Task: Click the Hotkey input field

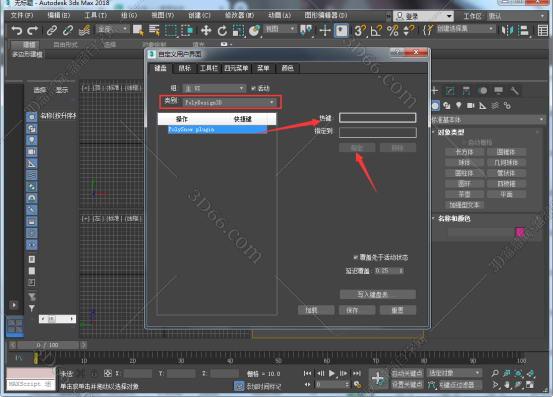Action: tap(377, 118)
